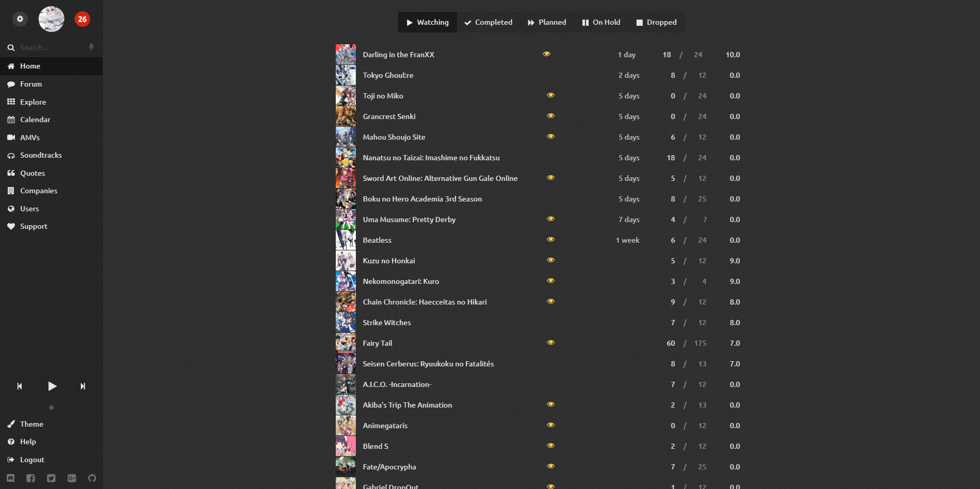Viewport: 980px width, 489px height.
Task: Switch to Completed tab
Action: point(488,22)
